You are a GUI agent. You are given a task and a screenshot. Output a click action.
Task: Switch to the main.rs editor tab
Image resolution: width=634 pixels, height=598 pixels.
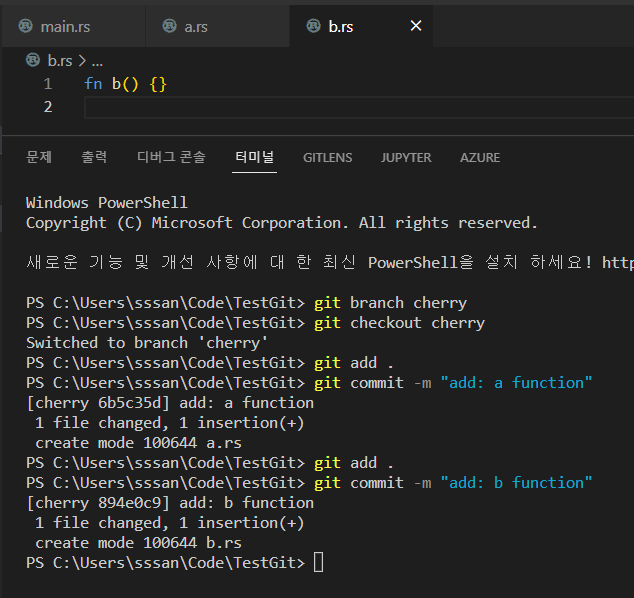64,27
